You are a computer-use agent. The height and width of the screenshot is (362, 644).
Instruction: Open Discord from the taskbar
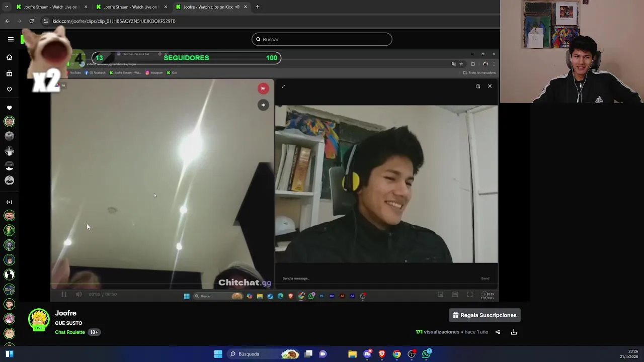pos(368,354)
